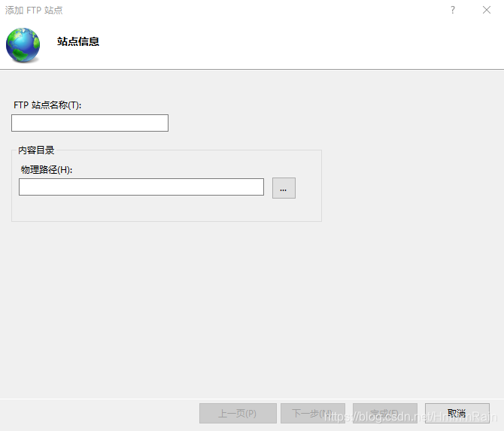
Task: Open the folder browse (...) button
Action: tap(284, 188)
